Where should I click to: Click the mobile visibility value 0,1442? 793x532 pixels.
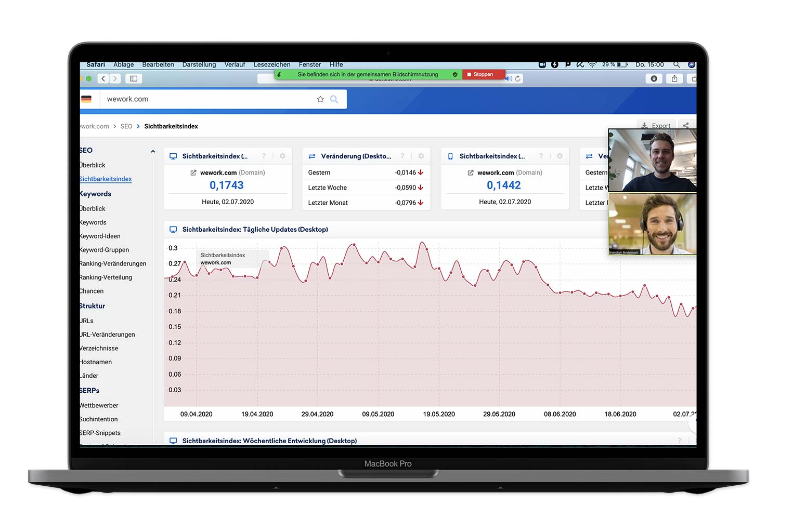coord(504,185)
